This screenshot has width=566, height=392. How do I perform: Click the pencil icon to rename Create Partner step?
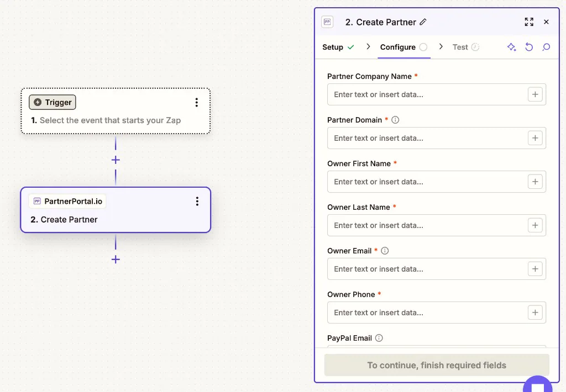[x=423, y=22]
